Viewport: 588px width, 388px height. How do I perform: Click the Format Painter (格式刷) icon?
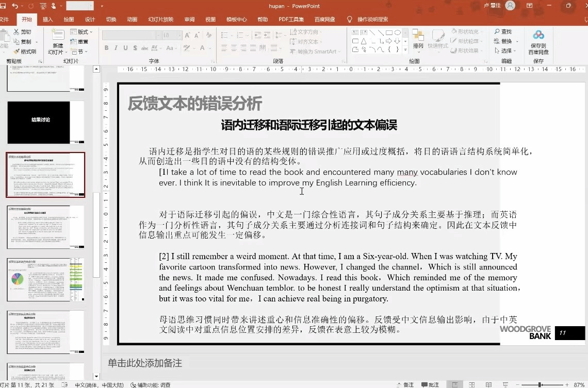tap(16, 52)
